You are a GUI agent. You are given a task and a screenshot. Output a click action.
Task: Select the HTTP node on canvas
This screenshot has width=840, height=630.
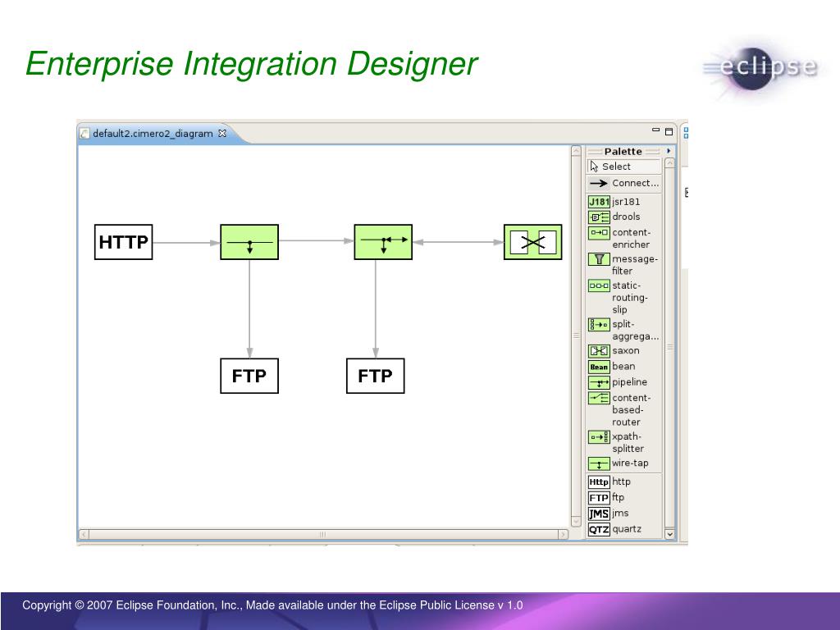pyautogui.click(x=124, y=242)
